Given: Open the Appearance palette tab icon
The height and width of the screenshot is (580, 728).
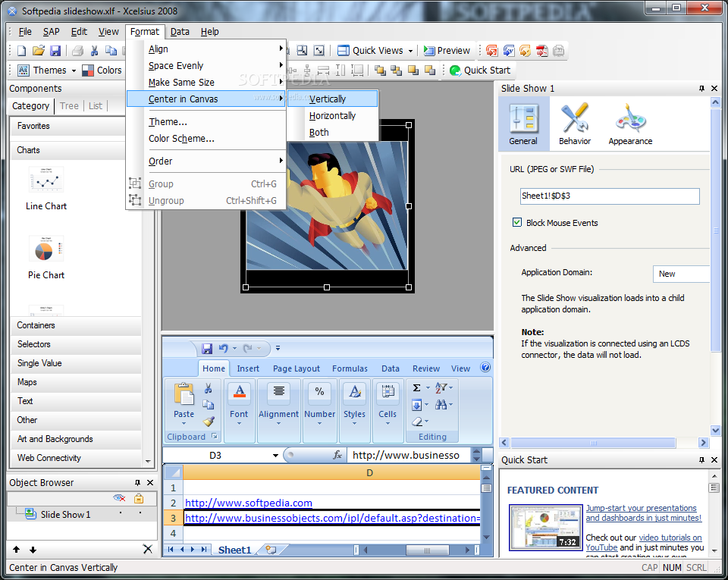Looking at the screenshot, I should pyautogui.click(x=630, y=124).
